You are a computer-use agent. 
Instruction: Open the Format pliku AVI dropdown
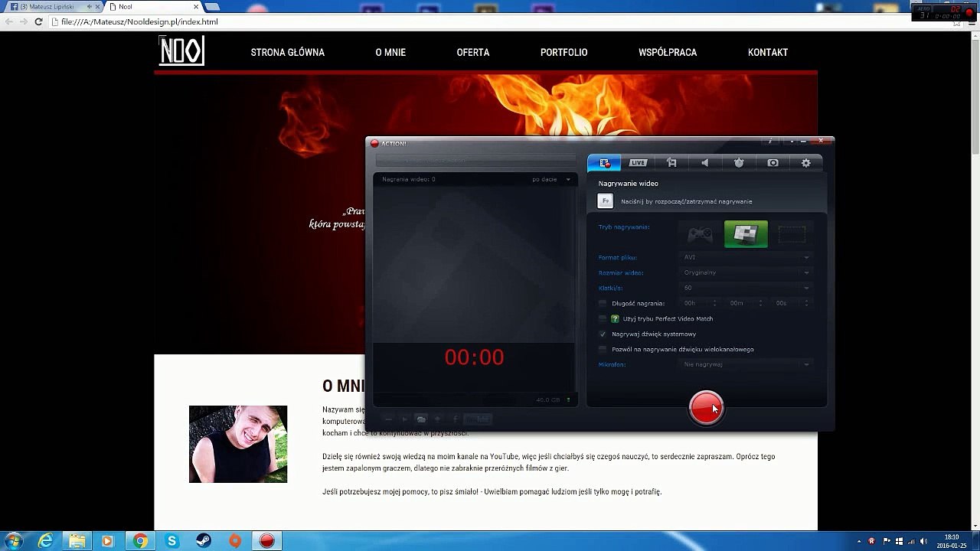click(745, 257)
